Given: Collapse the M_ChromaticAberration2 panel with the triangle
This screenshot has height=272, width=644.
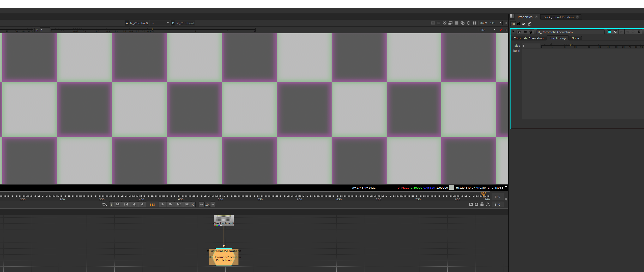Looking at the screenshot, I should point(513,32).
